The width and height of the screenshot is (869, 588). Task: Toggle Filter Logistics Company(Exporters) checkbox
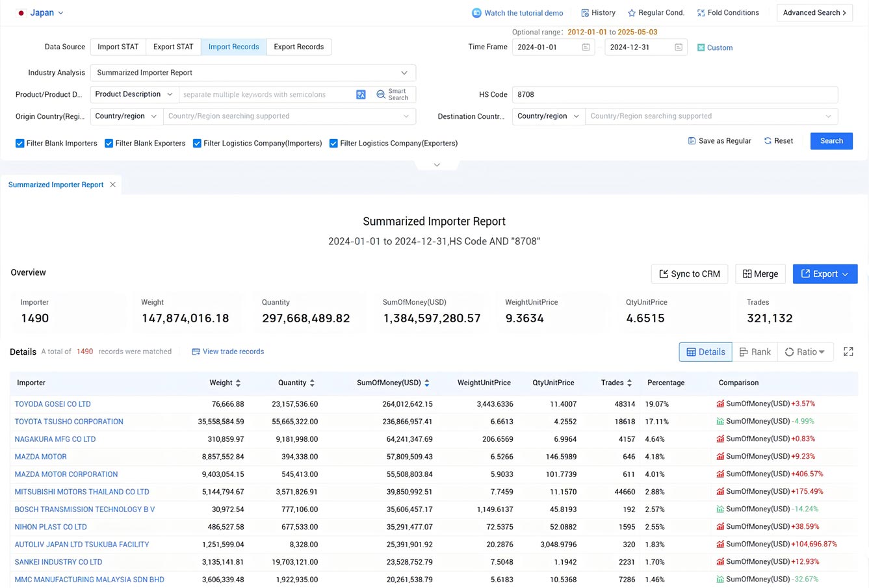[x=333, y=144]
